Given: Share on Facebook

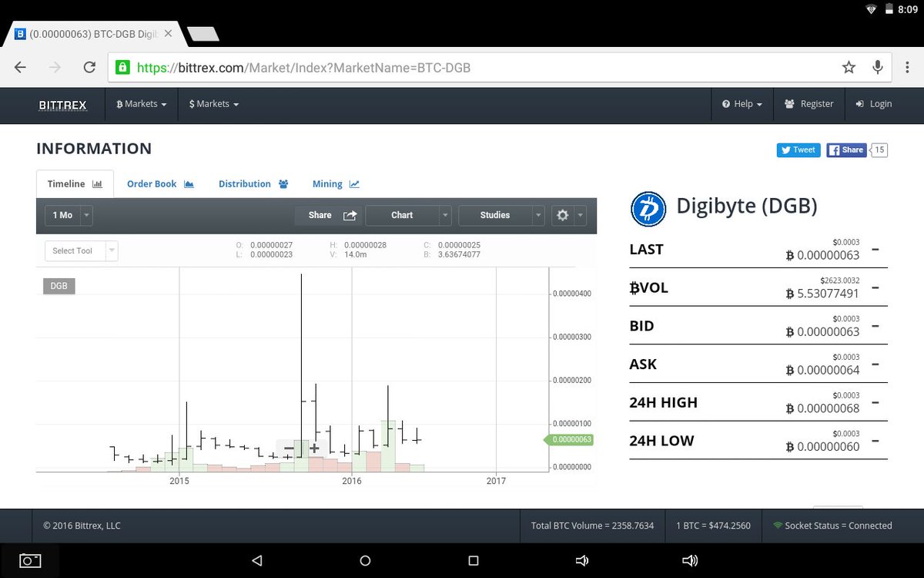Looking at the screenshot, I should (846, 150).
